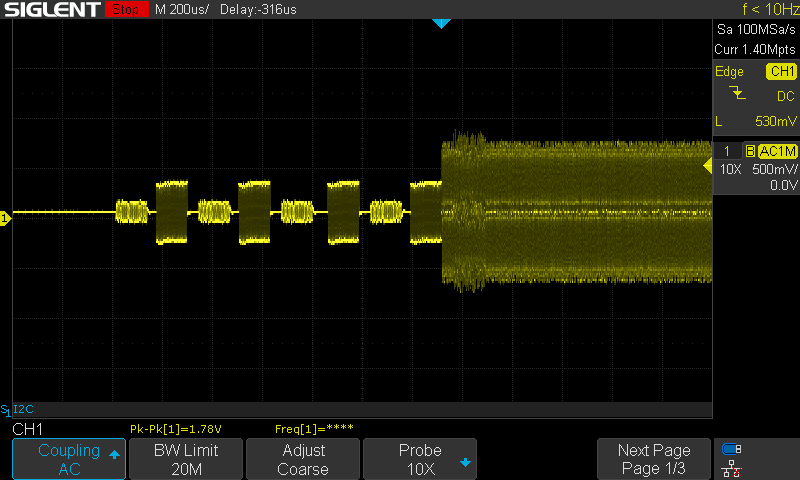Click the blue trigger position marker at top
Image resolution: width=800 pixels, height=480 pixels.
click(x=441, y=23)
